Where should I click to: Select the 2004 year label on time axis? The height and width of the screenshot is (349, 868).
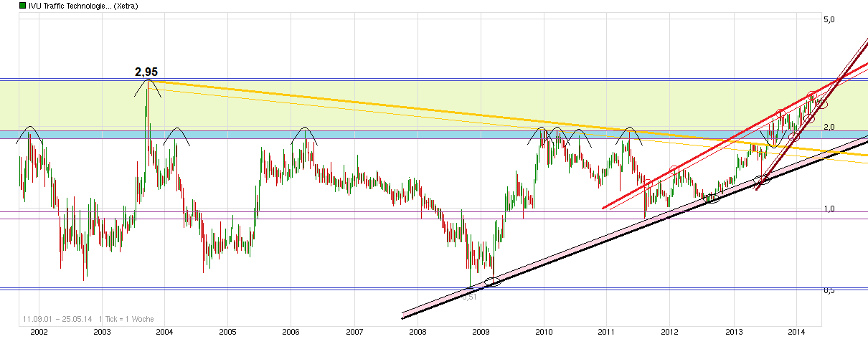[x=164, y=332]
